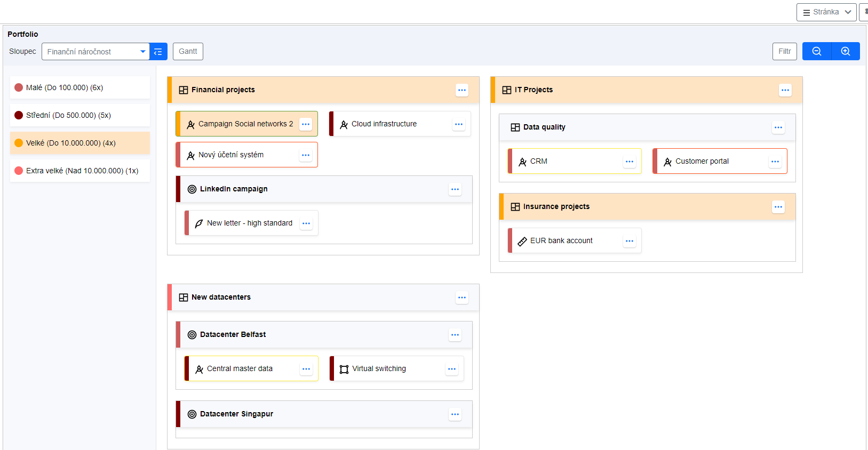
Task: Open the New letter - high standard card
Action: (x=251, y=223)
